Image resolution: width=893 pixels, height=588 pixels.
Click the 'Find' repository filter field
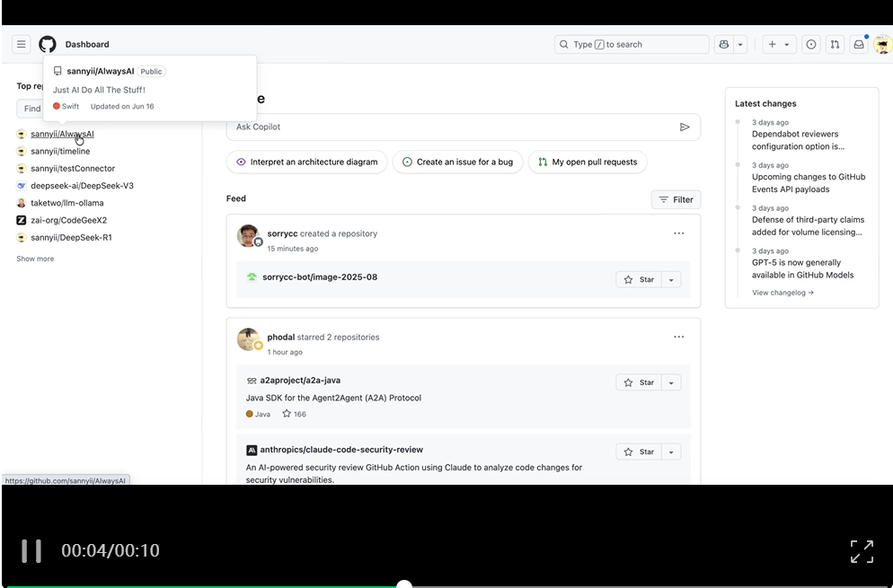tap(31, 108)
